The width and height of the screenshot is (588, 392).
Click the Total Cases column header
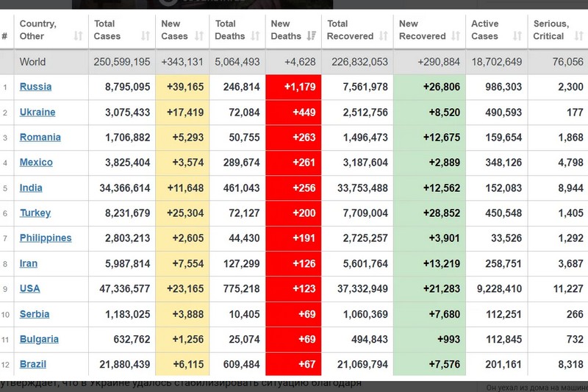click(122, 32)
